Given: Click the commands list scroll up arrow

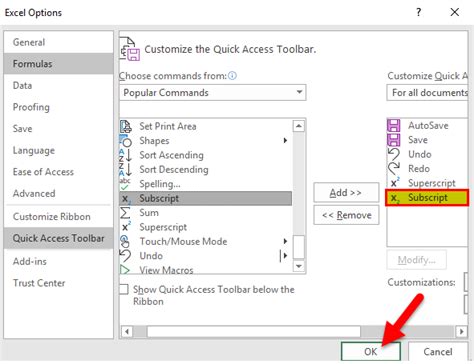Looking at the screenshot, I should pyautogui.click(x=299, y=126).
